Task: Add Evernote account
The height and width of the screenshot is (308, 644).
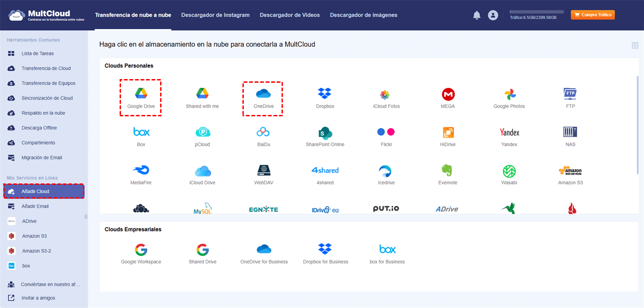Action: (448, 175)
